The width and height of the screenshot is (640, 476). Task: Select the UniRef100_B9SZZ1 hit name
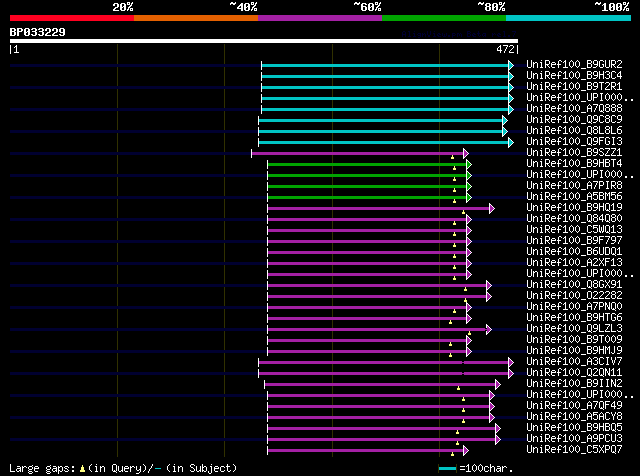click(x=574, y=153)
